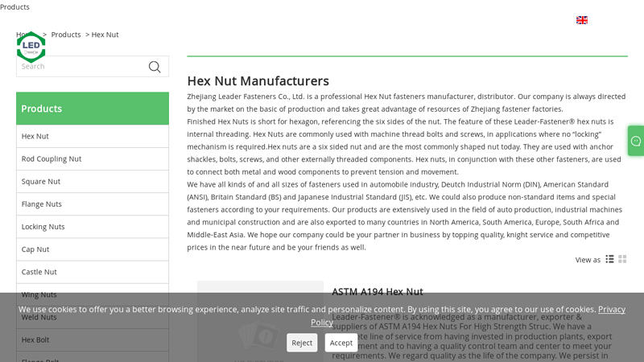Open the Privacy Policy link

(612, 310)
